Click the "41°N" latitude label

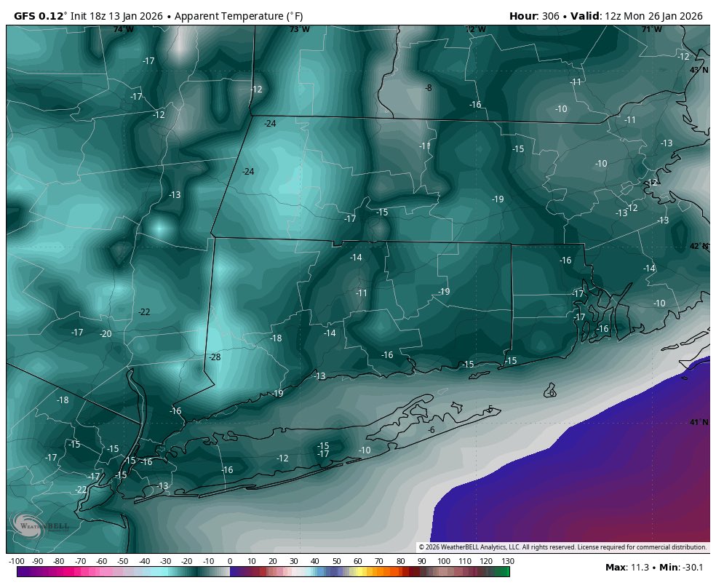(x=699, y=422)
